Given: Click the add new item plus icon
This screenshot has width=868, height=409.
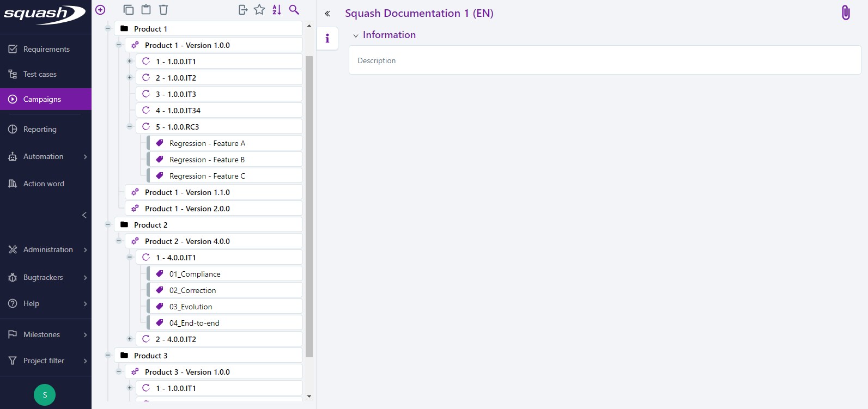Looking at the screenshot, I should (x=100, y=10).
